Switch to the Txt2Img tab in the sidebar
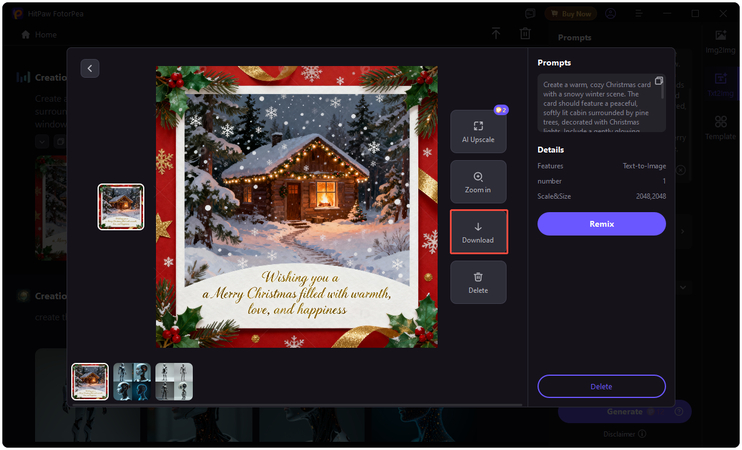This screenshot has width=742, height=450. click(x=721, y=84)
